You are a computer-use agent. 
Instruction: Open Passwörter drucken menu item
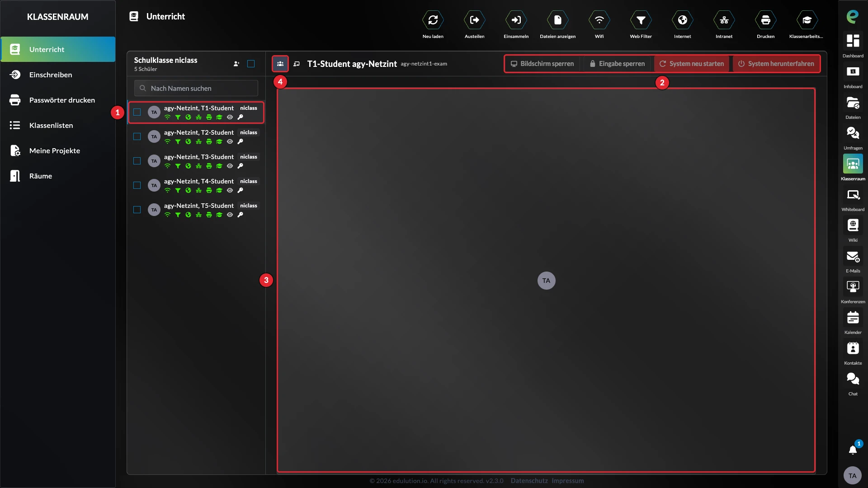(58, 100)
